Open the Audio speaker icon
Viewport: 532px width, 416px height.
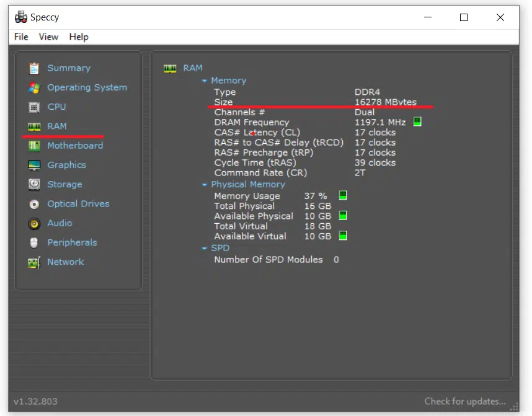pyautogui.click(x=34, y=223)
